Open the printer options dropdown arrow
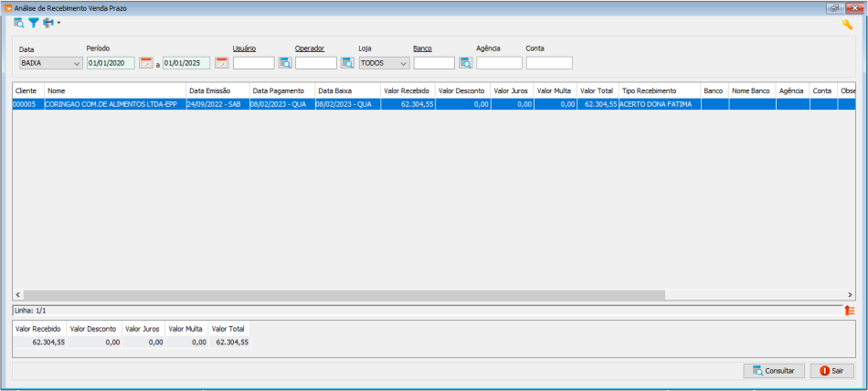Viewport: 868px width, 391px height. point(58,23)
